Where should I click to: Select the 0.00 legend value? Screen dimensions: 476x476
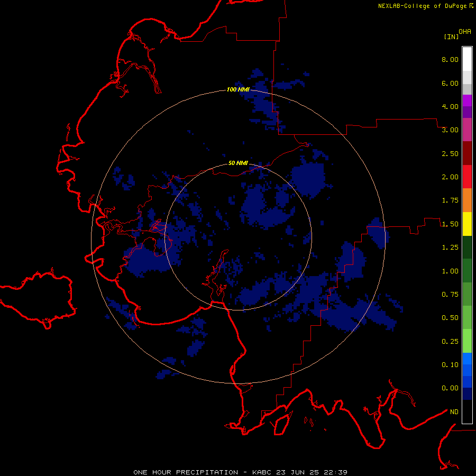pyautogui.click(x=450, y=388)
